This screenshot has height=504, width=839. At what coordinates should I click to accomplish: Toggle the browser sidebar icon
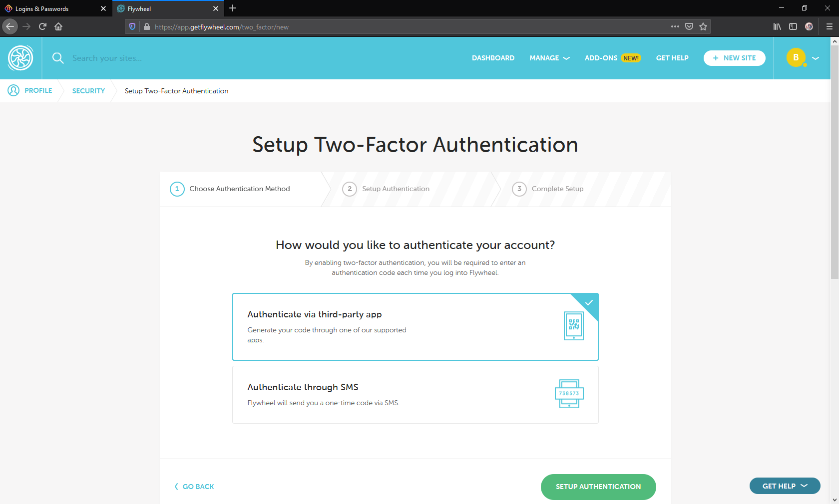point(793,26)
